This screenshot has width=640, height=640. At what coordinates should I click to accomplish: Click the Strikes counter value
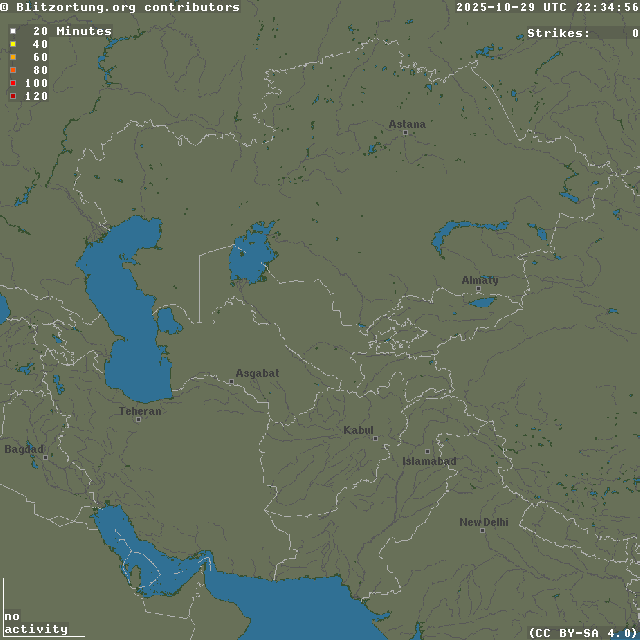634,33
